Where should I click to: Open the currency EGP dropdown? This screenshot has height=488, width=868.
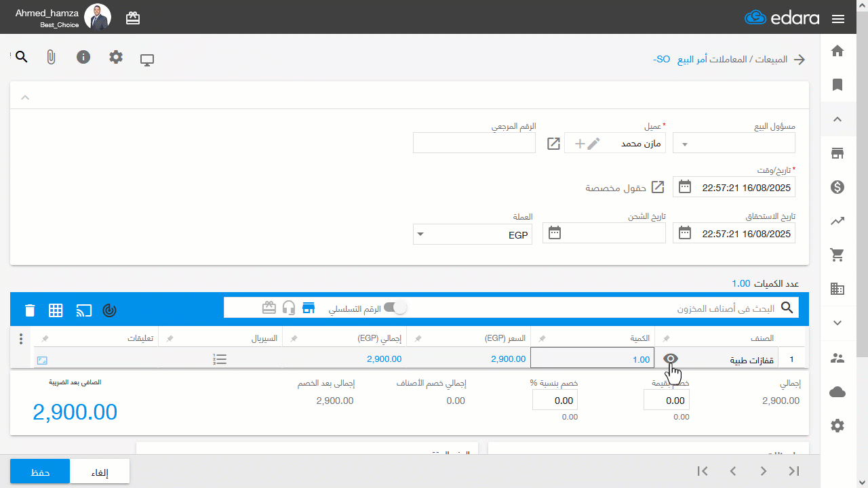[473, 235]
